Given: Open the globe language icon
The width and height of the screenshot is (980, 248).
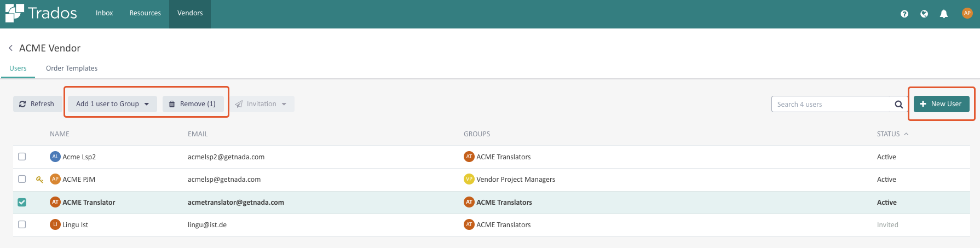Looking at the screenshot, I should pos(924,14).
